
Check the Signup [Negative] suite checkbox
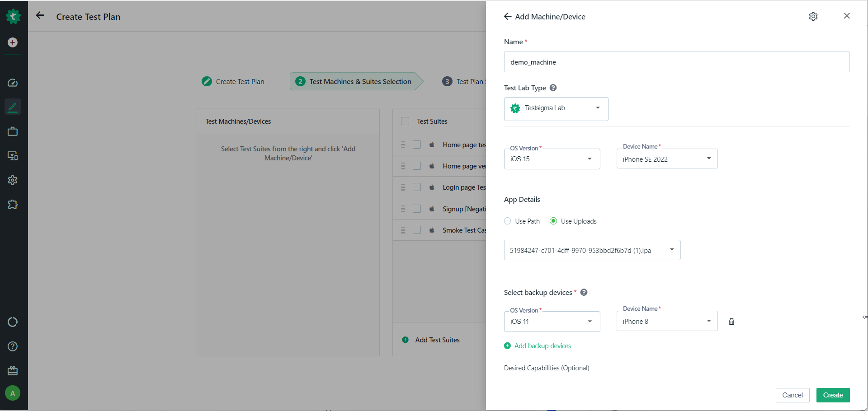coord(417,209)
